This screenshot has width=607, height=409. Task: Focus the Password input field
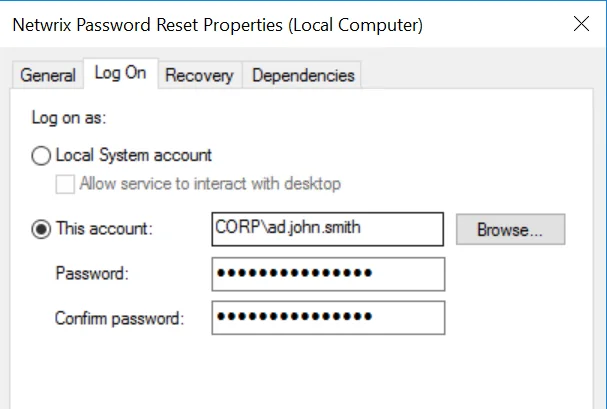[x=328, y=274]
